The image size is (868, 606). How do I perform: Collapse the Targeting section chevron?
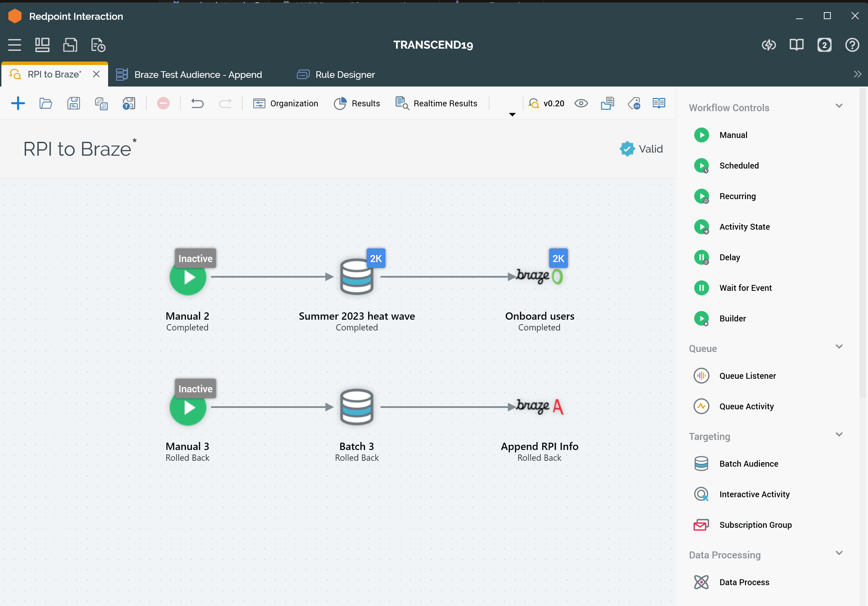click(838, 434)
